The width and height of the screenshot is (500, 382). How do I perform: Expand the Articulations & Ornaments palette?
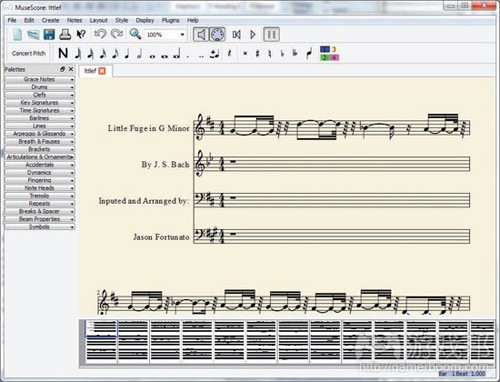point(40,157)
